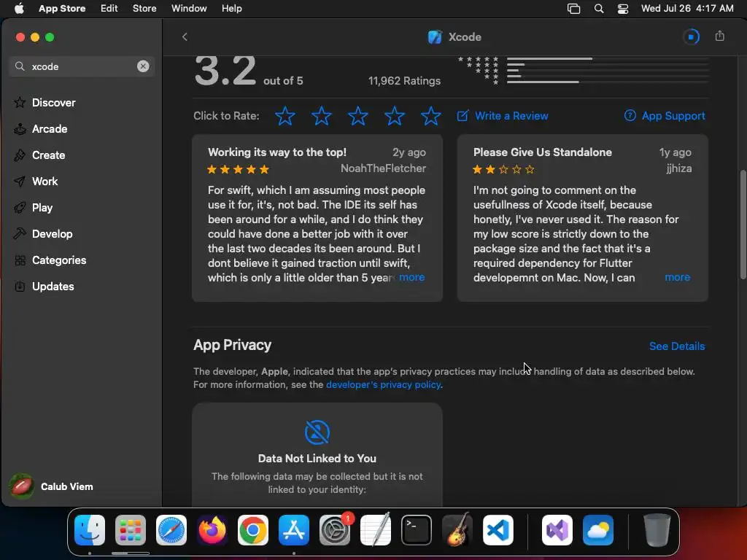This screenshot has width=747, height=560.
Task: Expand NoahTheFletcher's review with more
Action: [411, 277]
